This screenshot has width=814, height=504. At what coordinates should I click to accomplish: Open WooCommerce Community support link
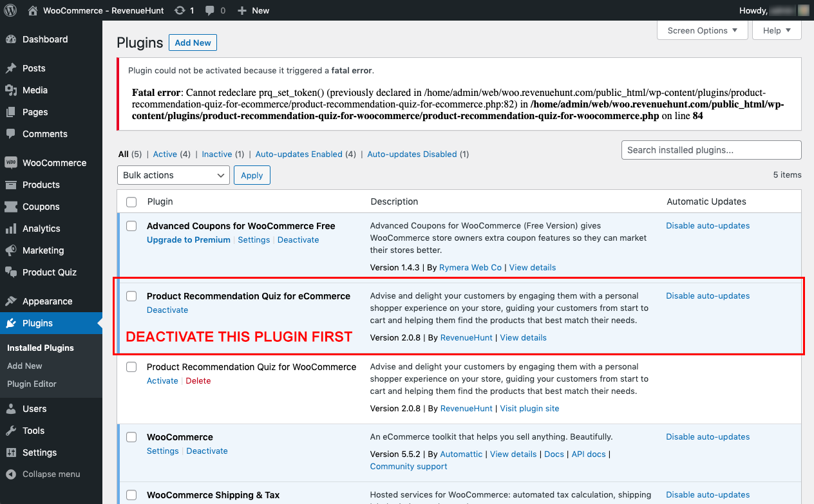click(408, 467)
